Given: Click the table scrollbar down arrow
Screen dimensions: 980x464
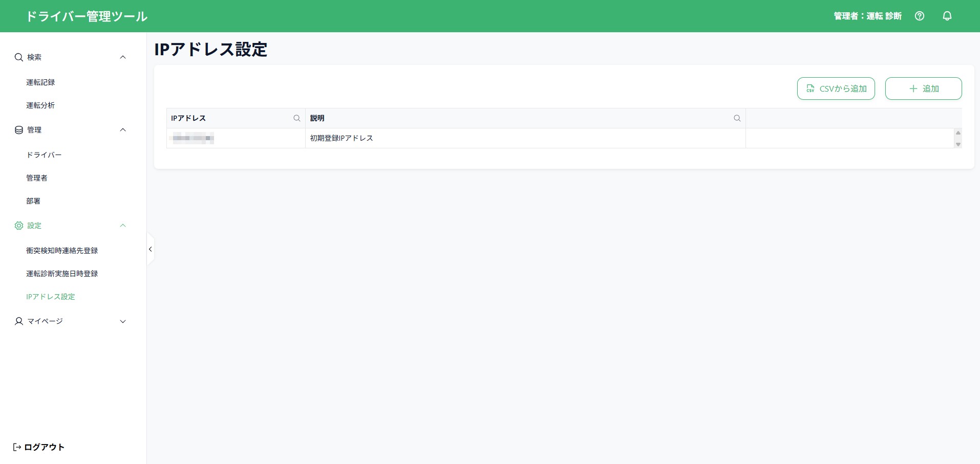Looking at the screenshot, I should pos(958,144).
